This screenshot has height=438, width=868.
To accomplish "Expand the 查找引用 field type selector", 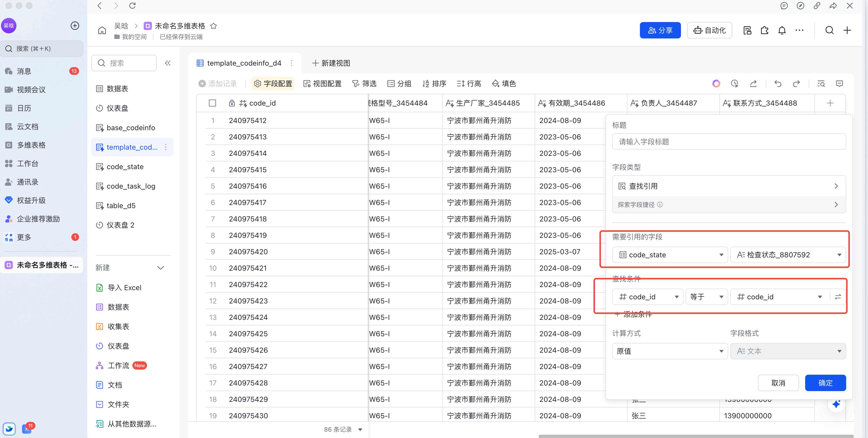I will point(729,186).
